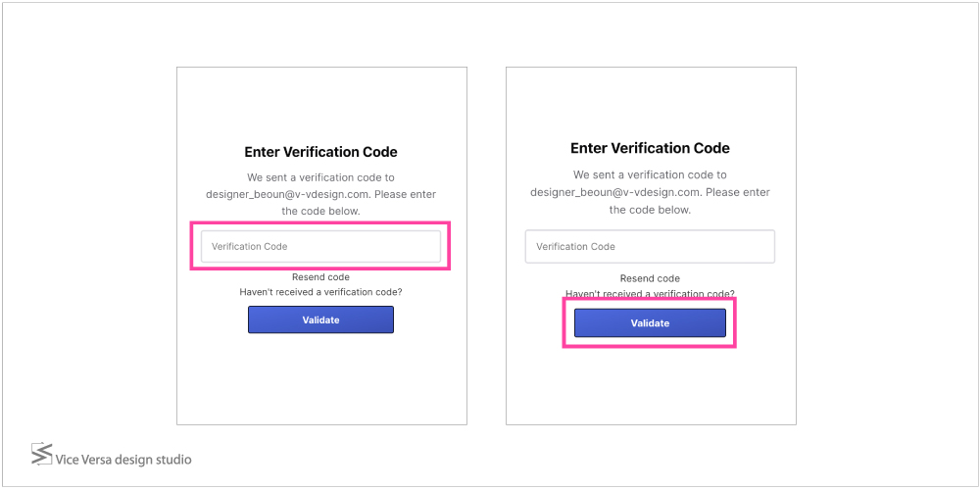Focus the Verification Code field in right card
The height and width of the screenshot is (490, 980).
point(650,247)
